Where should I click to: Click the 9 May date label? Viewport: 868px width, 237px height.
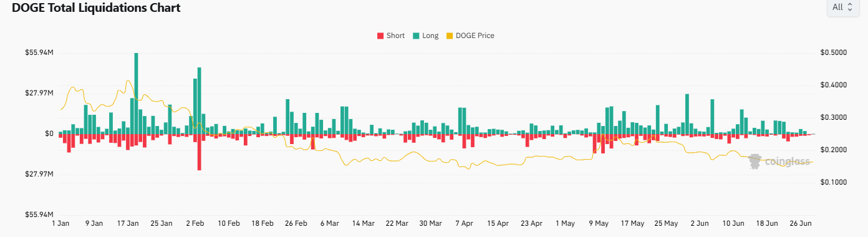pos(599,223)
